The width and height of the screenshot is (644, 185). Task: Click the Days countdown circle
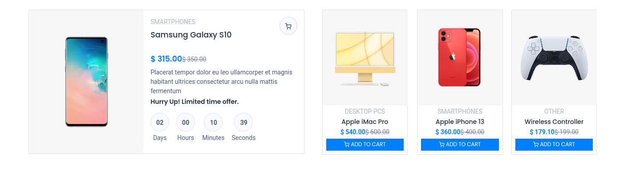[x=160, y=122]
